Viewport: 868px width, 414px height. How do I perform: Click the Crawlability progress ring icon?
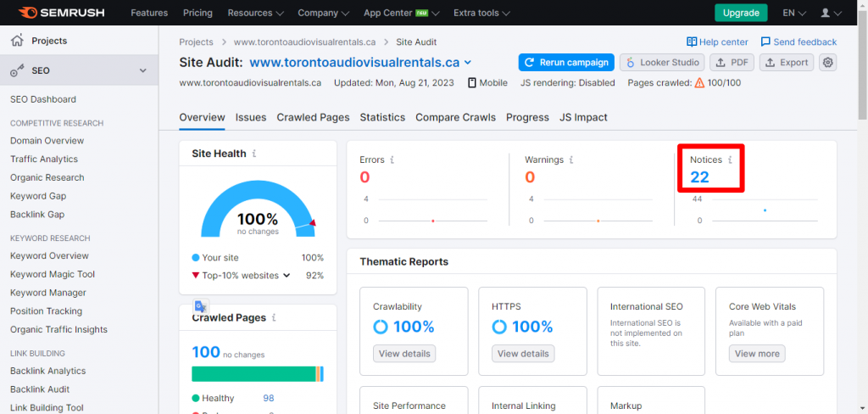click(381, 327)
